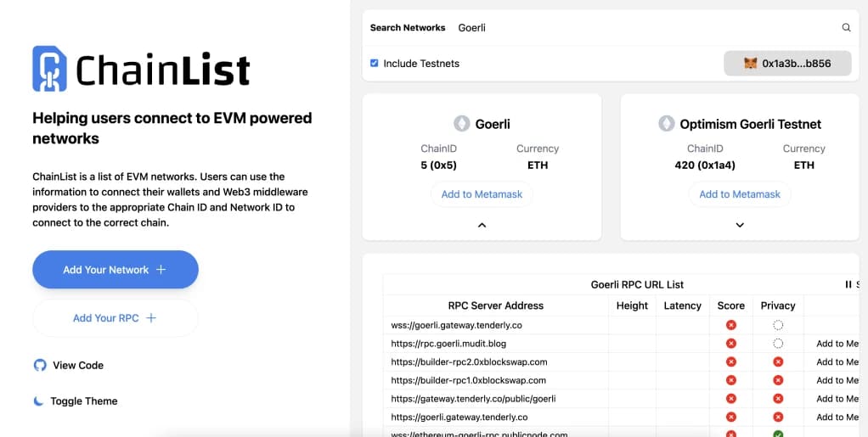Toggle Theme using its text label
This screenshot has height=437, width=868.
(84, 401)
